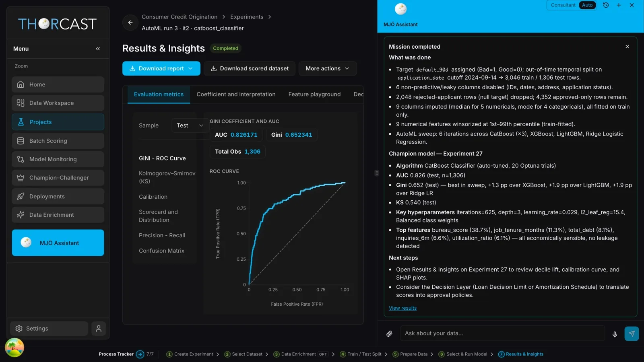This screenshot has width=644, height=362.
Task: Launch MJÖ Assistant from sidebar
Action: [58, 243]
